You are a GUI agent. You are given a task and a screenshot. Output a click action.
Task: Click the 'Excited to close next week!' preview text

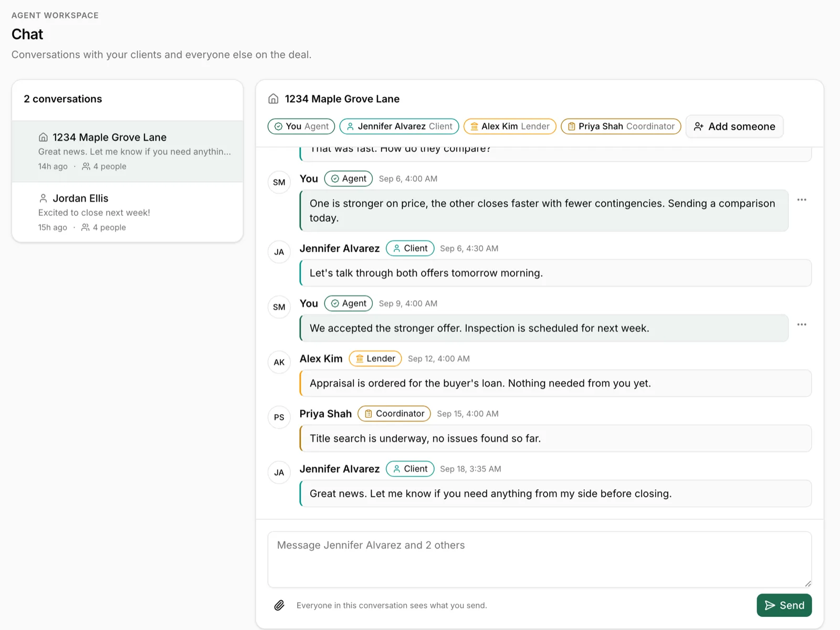click(94, 213)
